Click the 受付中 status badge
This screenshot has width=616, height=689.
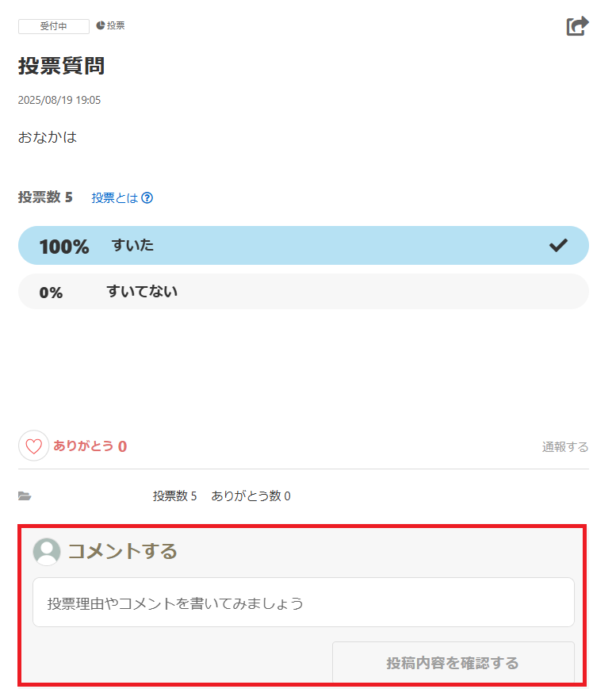[x=54, y=26]
